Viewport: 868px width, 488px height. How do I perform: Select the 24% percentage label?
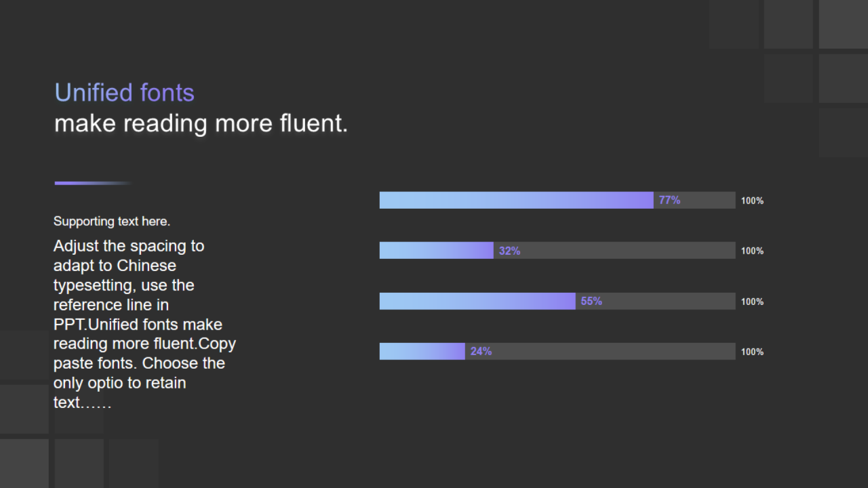(481, 351)
